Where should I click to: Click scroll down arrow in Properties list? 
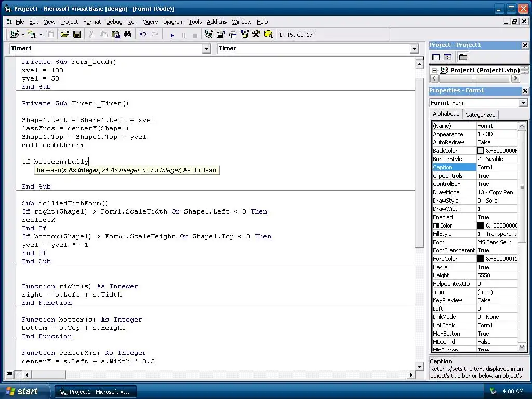coord(522,347)
